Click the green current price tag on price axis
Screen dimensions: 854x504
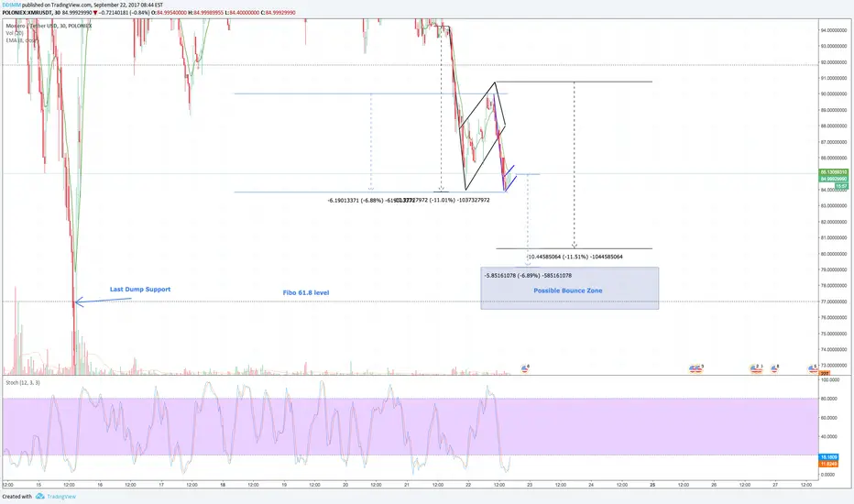[834, 179]
